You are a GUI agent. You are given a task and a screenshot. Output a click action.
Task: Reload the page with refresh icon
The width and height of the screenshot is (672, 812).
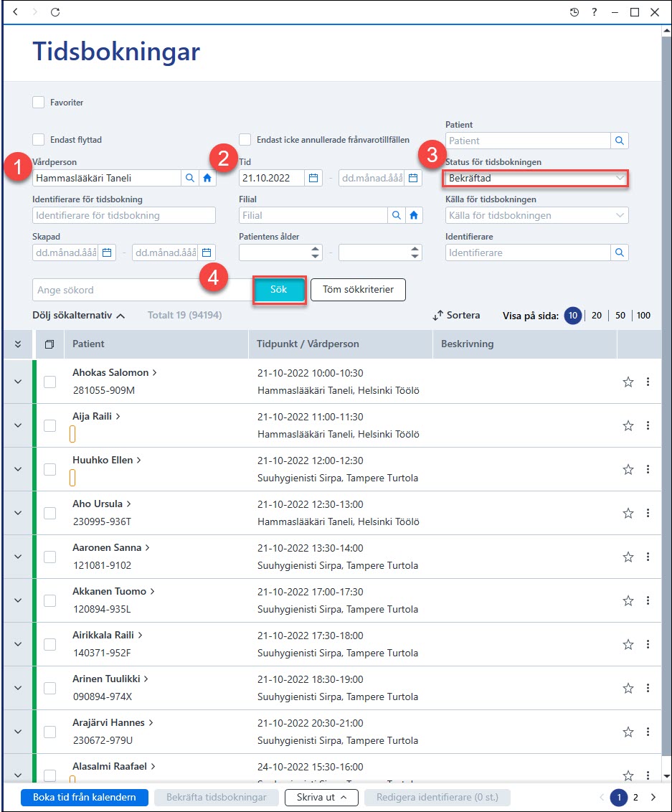tap(55, 12)
